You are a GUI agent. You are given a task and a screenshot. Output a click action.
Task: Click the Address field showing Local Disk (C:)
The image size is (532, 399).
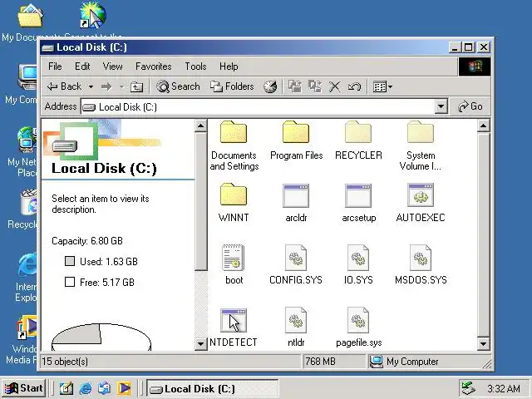[x=258, y=107]
